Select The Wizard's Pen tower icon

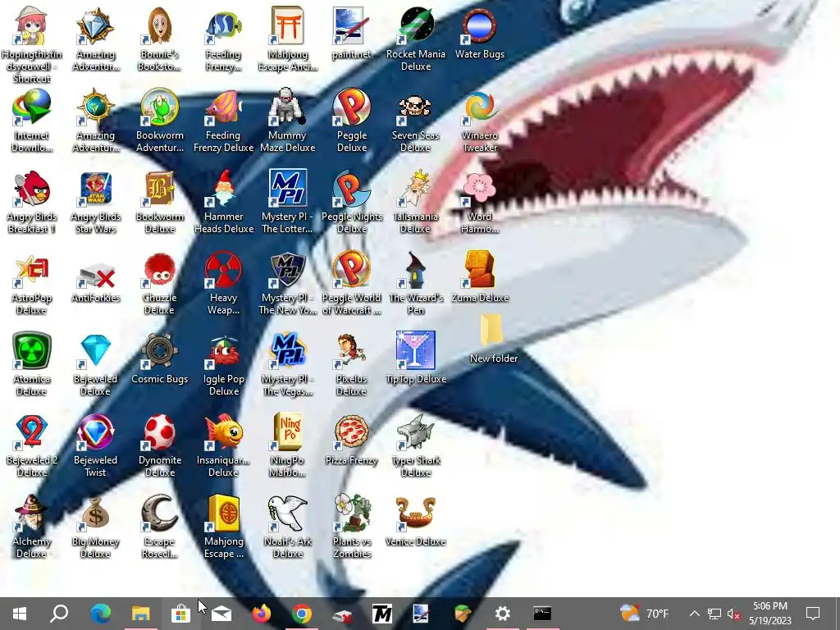pyautogui.click(x=416, y=269)
